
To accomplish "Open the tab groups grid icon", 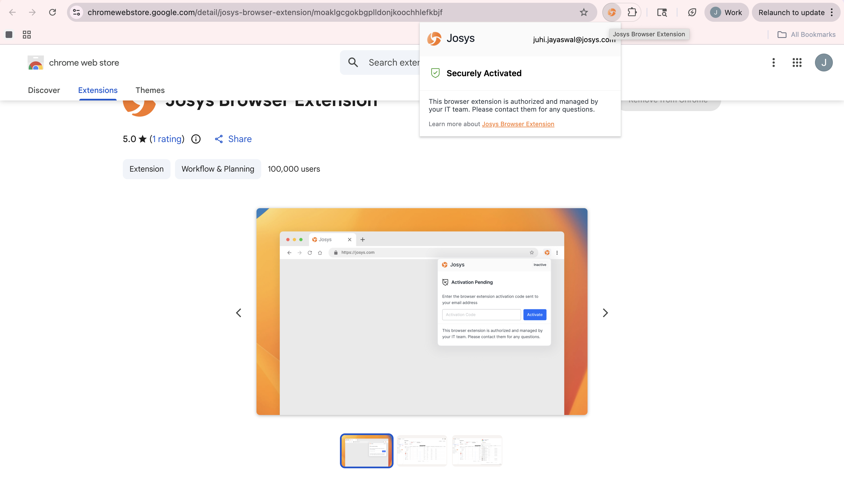I will 27,35.
